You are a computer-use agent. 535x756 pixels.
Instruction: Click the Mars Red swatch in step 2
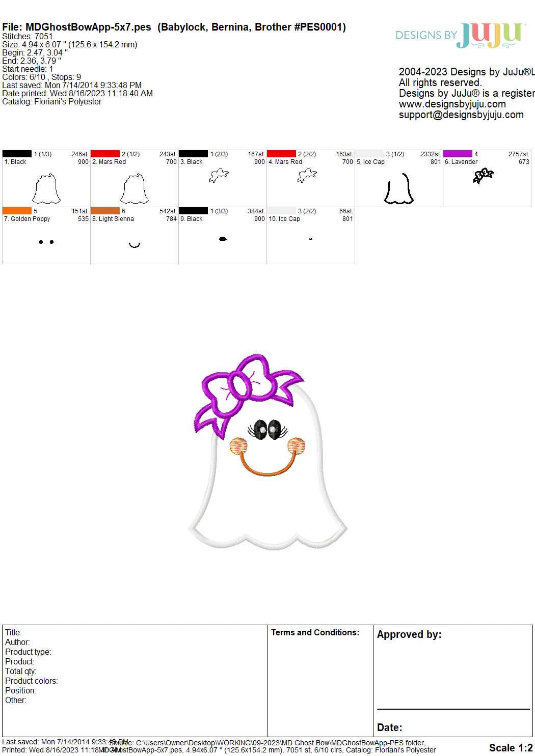105,154
